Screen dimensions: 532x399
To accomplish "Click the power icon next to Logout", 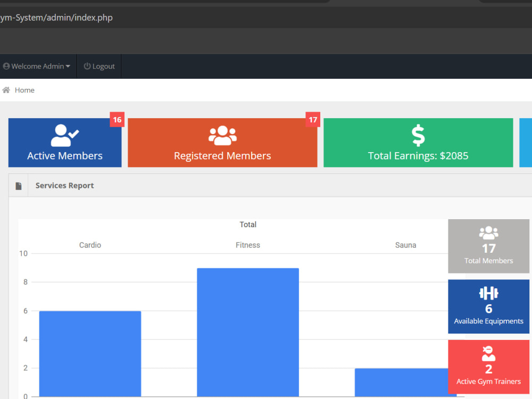I will (x=87, y=66).
